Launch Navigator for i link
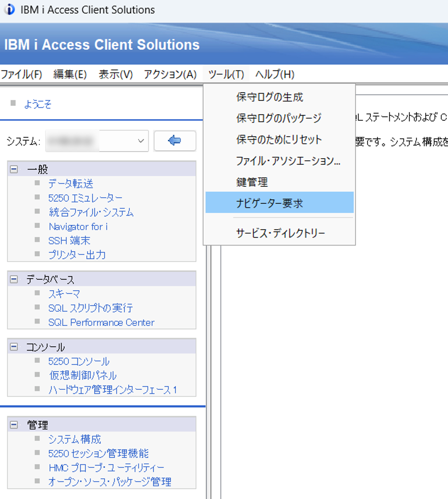 [x=78, y=226]
